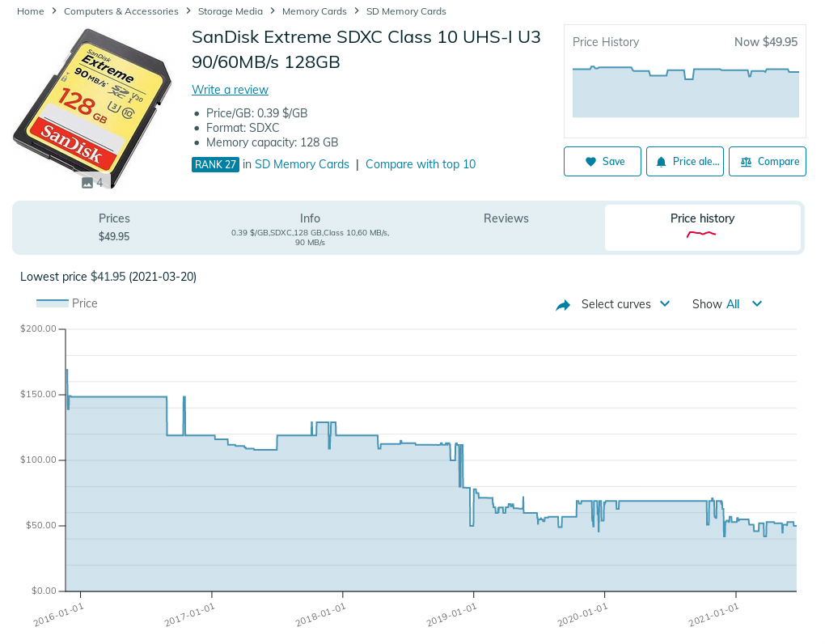This screenshot has height=644, width=825.
Task: Click the 2021-01-01 axis label
Action: pos(713,615)
